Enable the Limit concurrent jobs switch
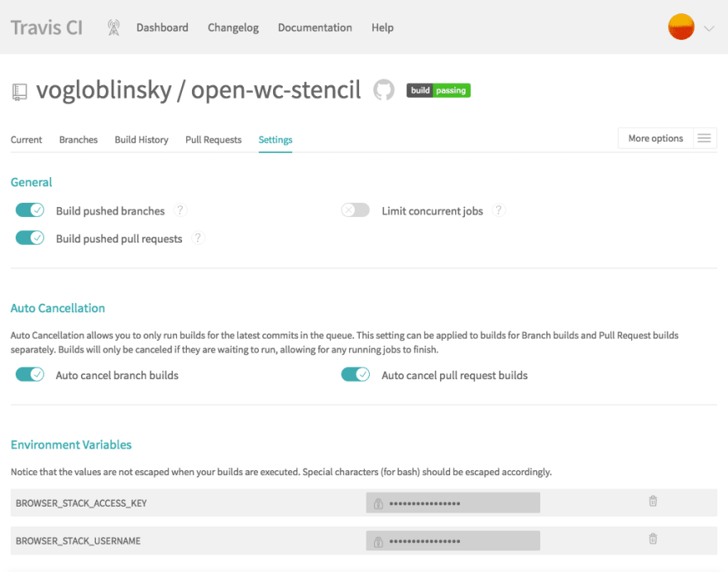 point(355,210)
